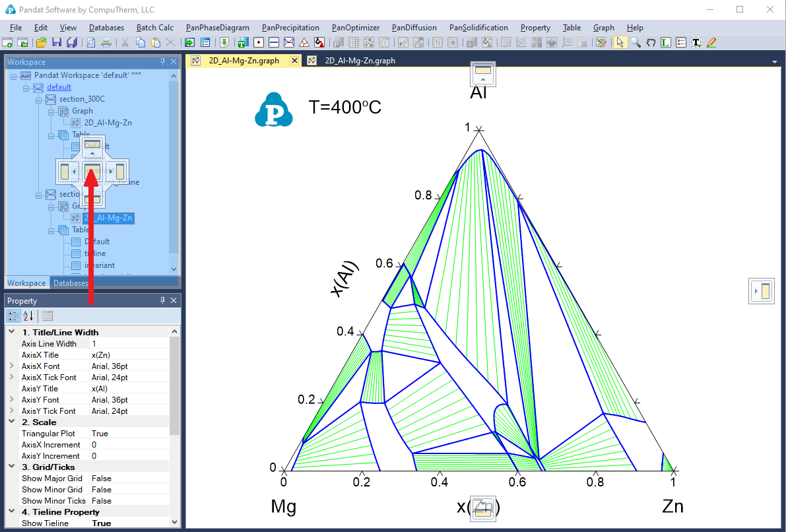This screenshot has height=532, width=786.
Task: Sort properties alphabetically with A-Z icon
Action: [x=28, y=316]
